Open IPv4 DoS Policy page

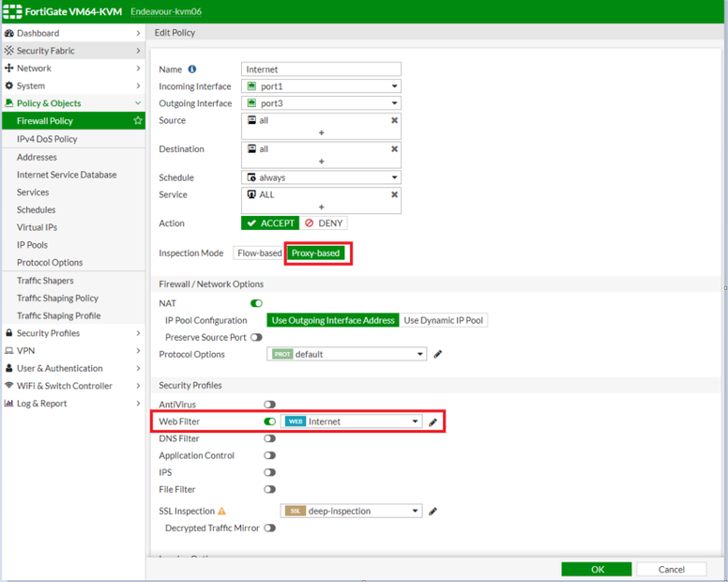coord(47,139)
